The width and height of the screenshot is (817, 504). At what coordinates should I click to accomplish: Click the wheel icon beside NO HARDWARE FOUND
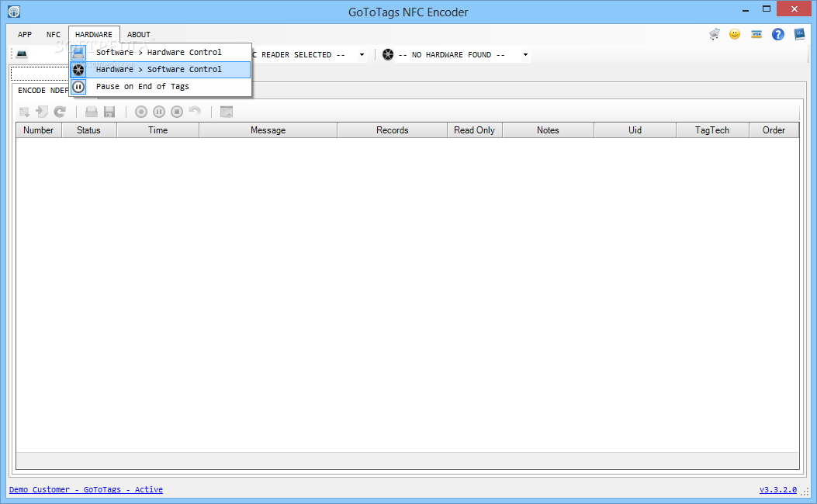[388, 55]
